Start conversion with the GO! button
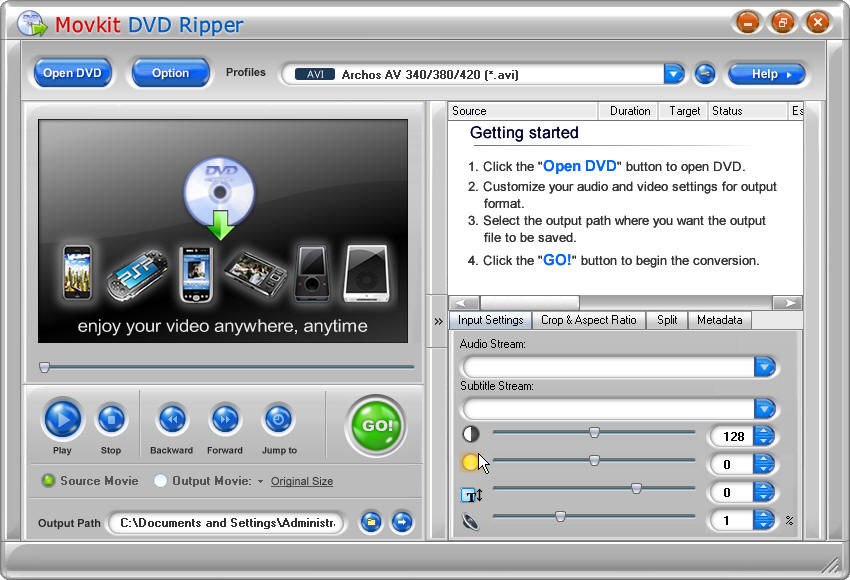 pyautogui.click(x=376, y=426)
